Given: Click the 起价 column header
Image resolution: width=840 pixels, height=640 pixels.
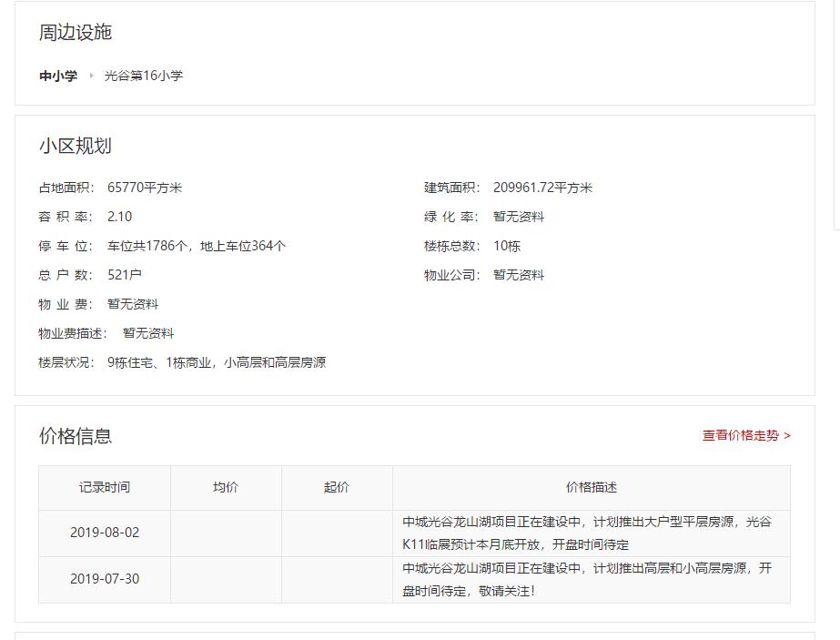Looking at the screenshot, I should [336, 487].
